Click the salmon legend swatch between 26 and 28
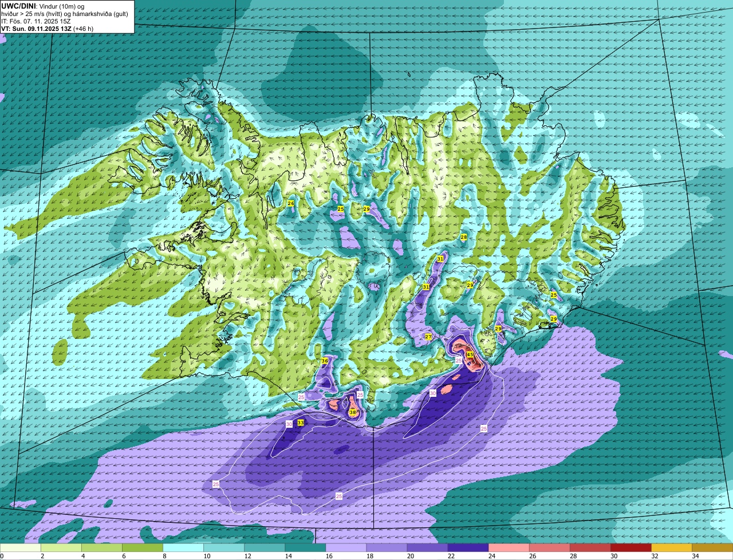The image size is (733, 560). click(x=549, y=548)
